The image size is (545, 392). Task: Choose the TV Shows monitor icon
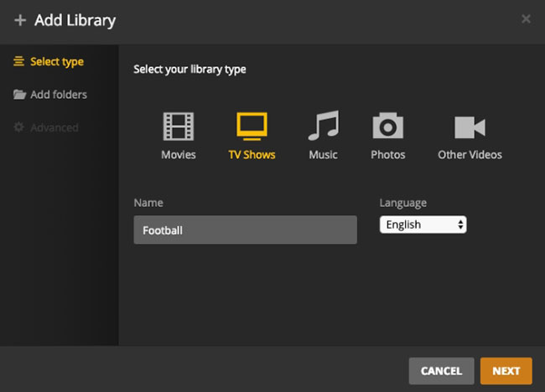pos(251,126)
